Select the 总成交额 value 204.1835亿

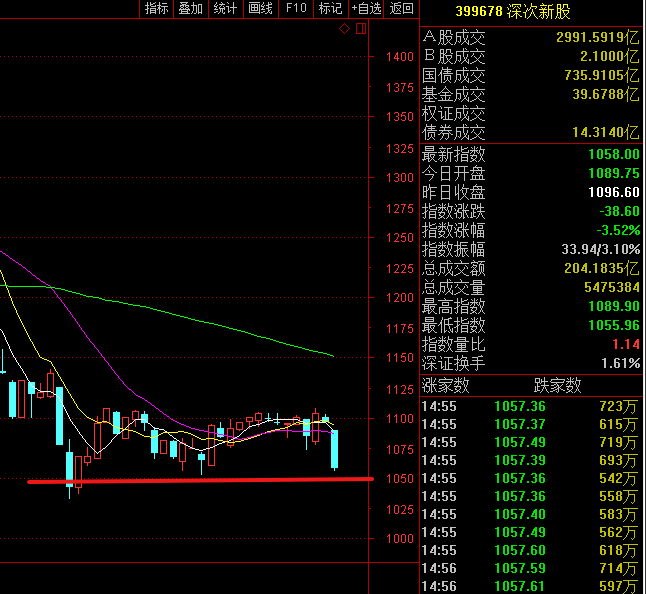602,269
